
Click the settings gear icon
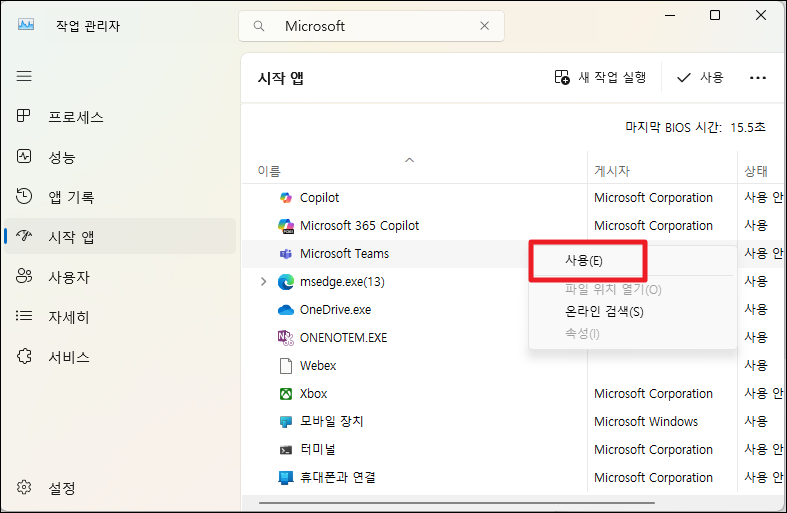click(24, 487)
